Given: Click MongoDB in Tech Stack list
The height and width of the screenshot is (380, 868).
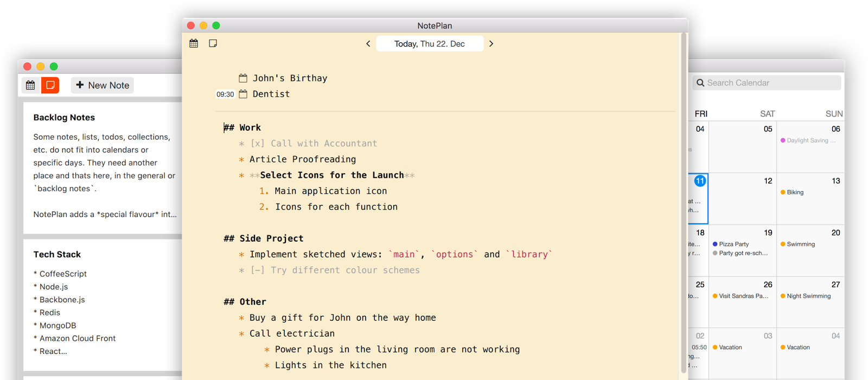Looking at the screenshot, I should (58, 326).
